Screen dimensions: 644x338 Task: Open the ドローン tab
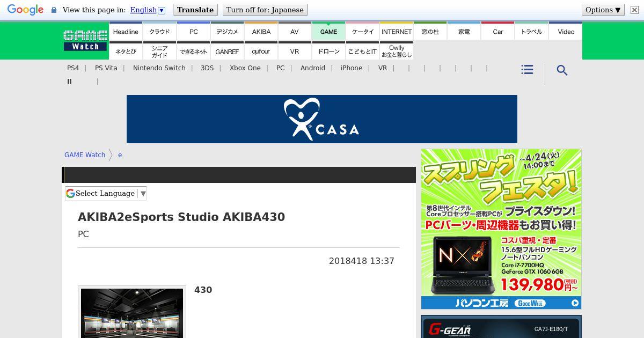point(328,52)
